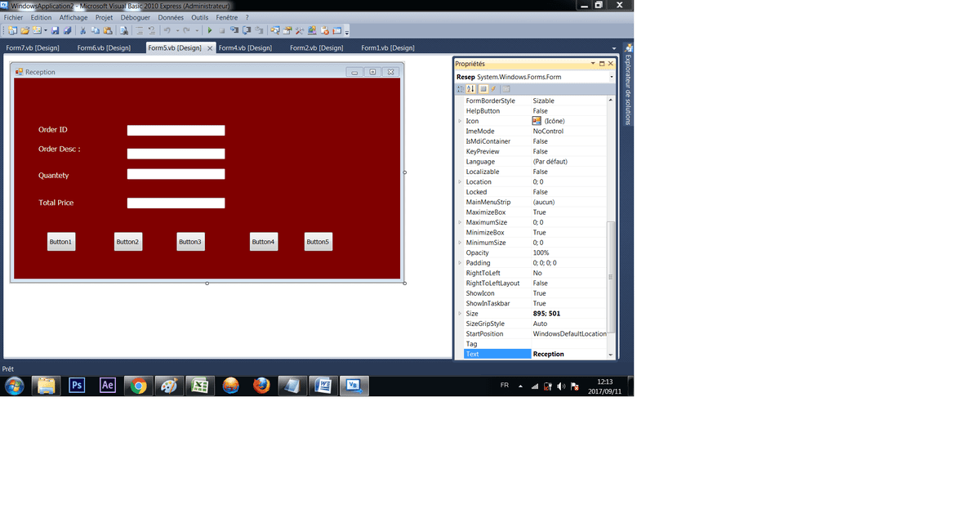Click the Cut scissors icon
This screenshot has width=980, height=518.
point(83,31)
